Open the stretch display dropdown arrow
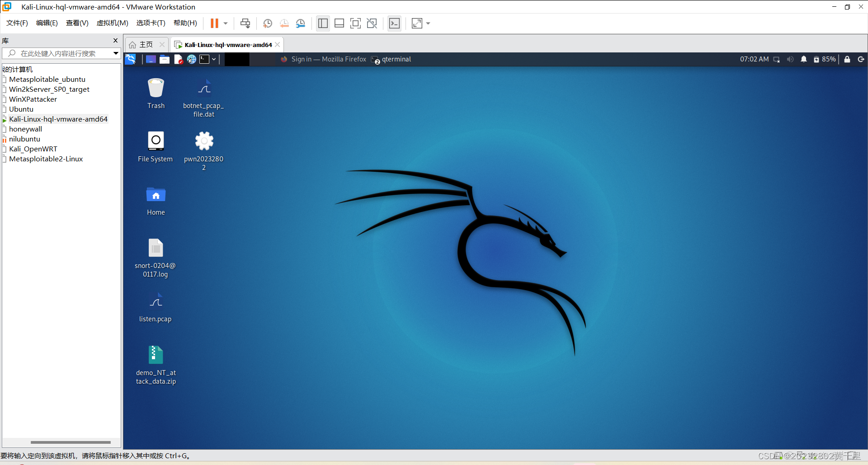Image resolution: width=868 pixels, height=465 pixels. point(428,23)
